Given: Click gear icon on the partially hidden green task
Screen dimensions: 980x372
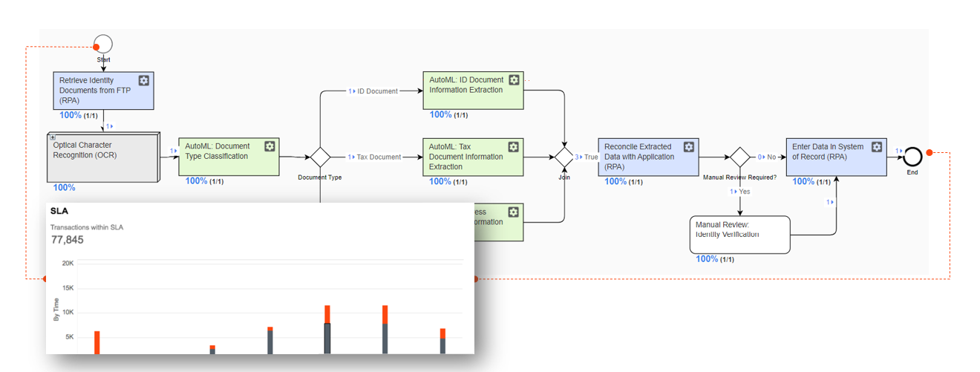Looking at the screenshot, I should tap(514, 212).
